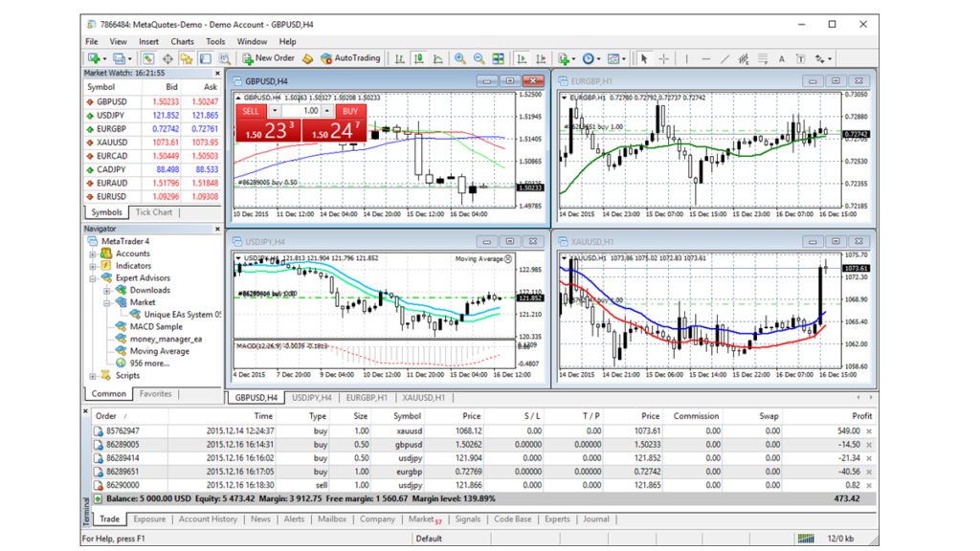
Task: Open the New Order dialog
Action: coord(267,58)
